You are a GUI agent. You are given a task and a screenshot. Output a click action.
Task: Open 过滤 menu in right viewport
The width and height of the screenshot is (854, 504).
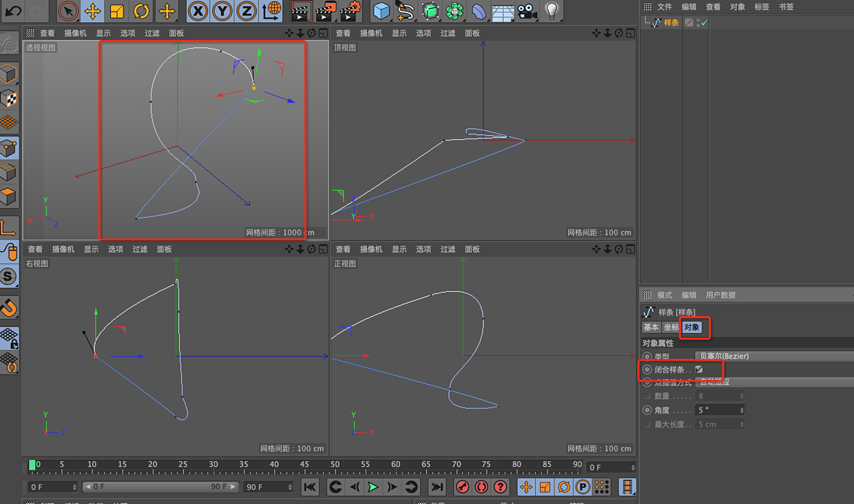[140, 249]
